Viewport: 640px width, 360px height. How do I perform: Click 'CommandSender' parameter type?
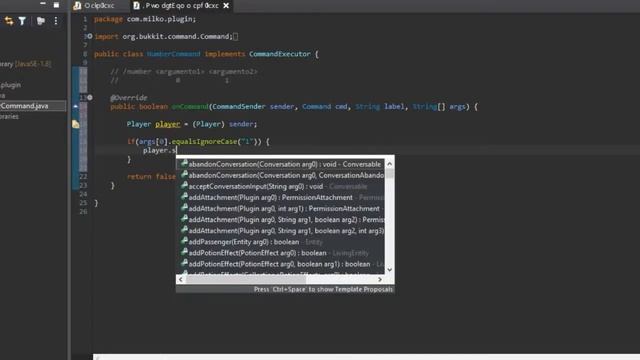pyautogui.click(x=239, y=107)
